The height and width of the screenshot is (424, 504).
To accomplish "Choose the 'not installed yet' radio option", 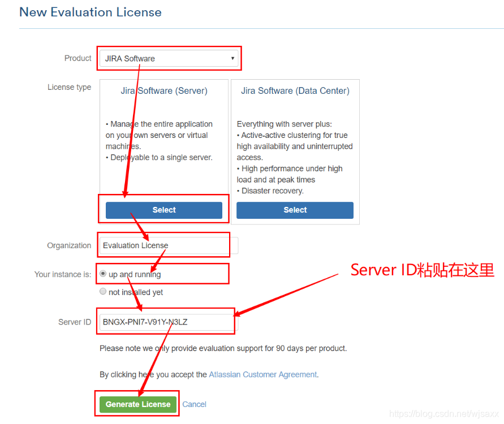I will click(103, 291).
